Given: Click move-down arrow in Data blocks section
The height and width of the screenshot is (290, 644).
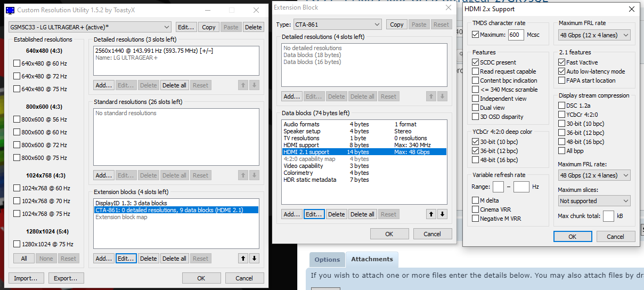Looking at the screenshot, I should (442, 214).
